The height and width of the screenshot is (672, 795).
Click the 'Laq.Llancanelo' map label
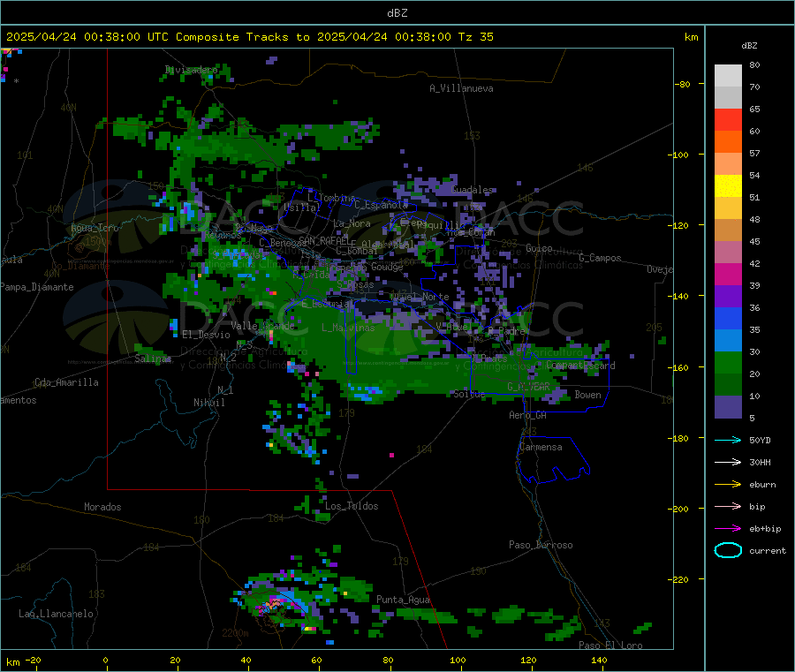click(56, 614)
